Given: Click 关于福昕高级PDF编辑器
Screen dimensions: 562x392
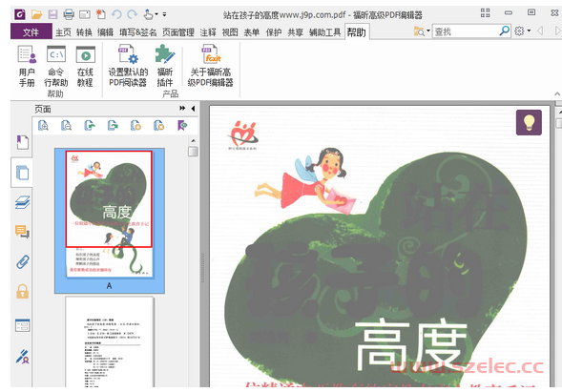Looking at the screenshot, I should click(210, 66).
